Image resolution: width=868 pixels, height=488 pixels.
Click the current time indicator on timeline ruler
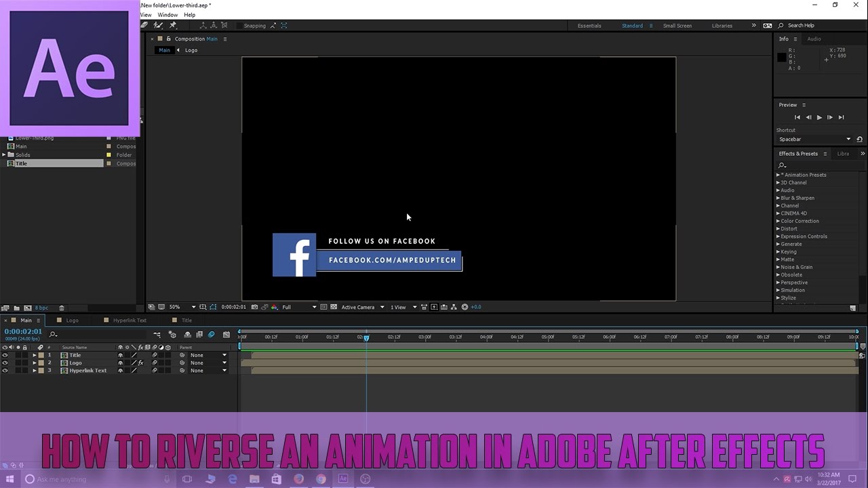[366, 338]
